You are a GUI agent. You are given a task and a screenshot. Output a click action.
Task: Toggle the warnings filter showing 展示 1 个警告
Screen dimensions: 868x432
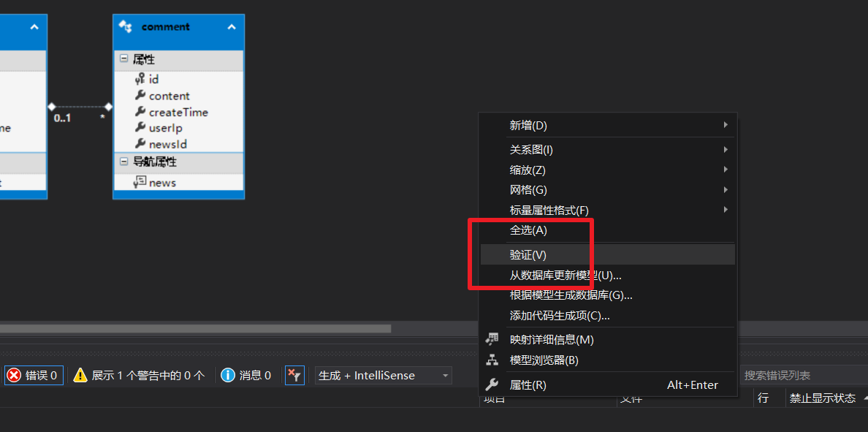[139, 375]
